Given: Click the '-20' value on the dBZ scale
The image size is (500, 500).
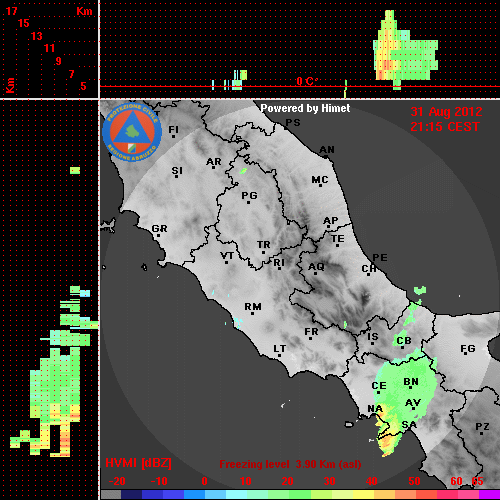Looking at the screenshot, I should click(117, 481).
